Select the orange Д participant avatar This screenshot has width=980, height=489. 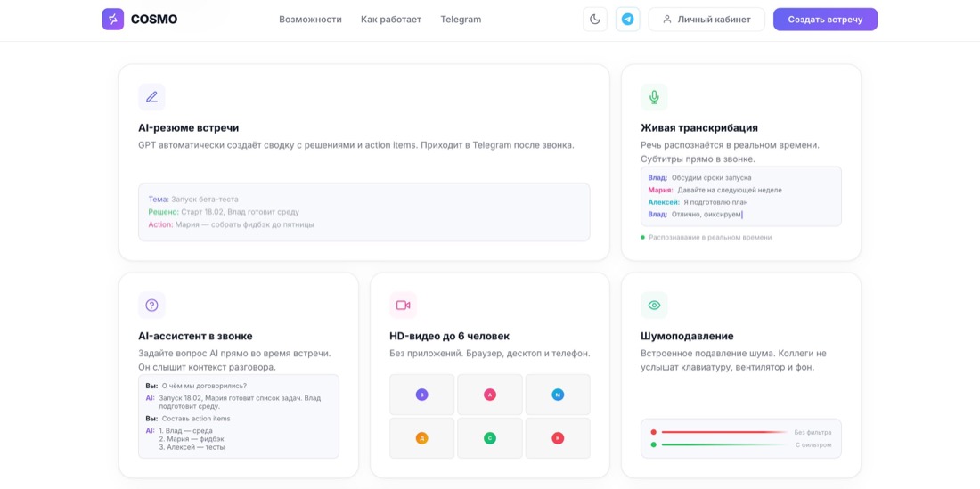coord(422,438)
